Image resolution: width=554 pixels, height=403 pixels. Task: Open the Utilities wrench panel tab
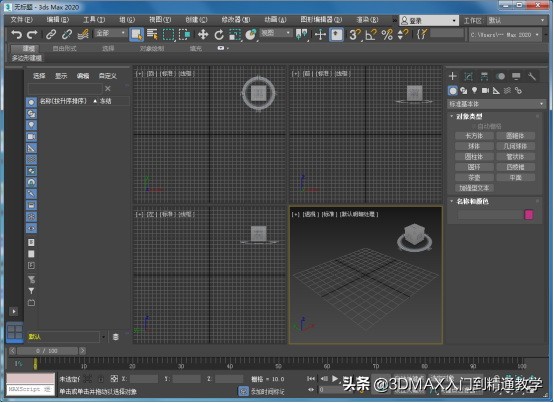point(532,76)
